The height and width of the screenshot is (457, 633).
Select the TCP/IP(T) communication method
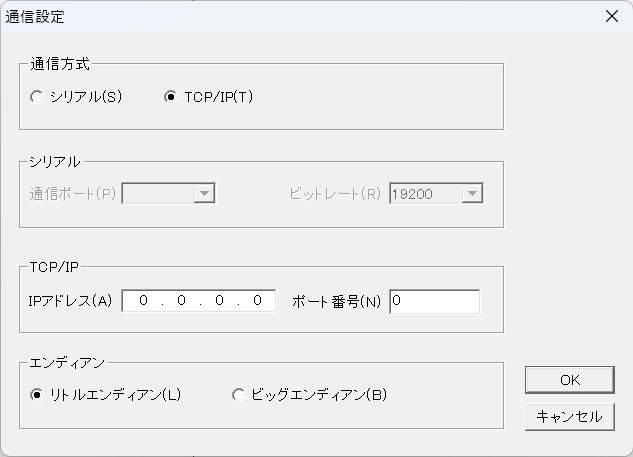[x=171, y=97]
